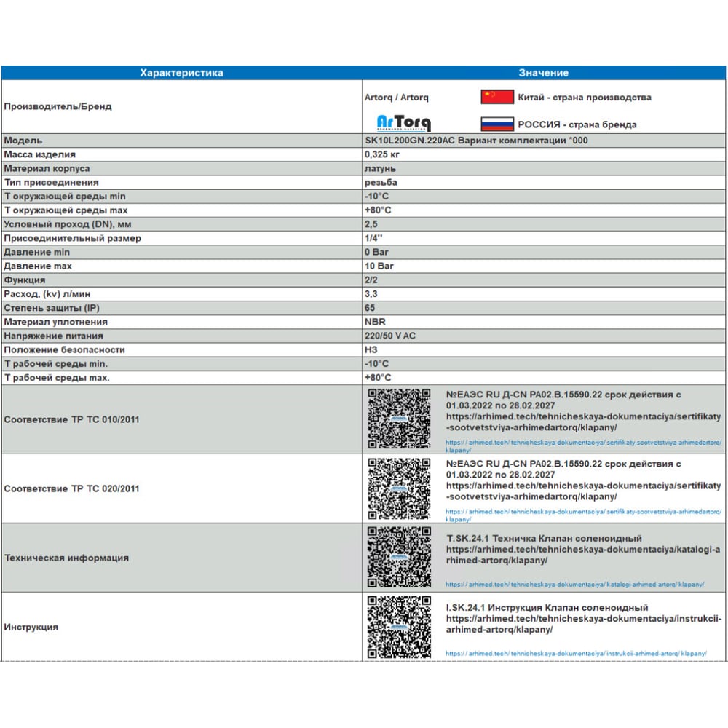Click the T.SK.24.1 Техничка Клапан соленоидный text
Image resolution: width=728 pixels, height=728 pixels.
pos(544,538)
